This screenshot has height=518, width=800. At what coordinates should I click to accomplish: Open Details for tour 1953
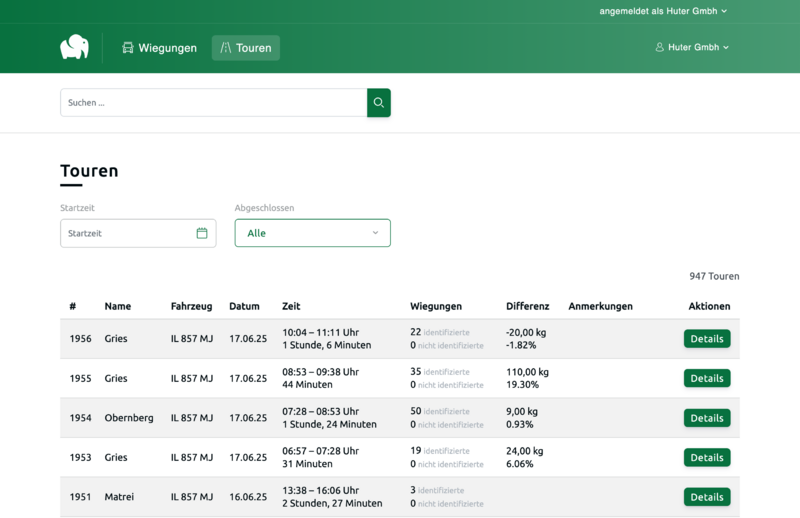[x=707, y=457]
